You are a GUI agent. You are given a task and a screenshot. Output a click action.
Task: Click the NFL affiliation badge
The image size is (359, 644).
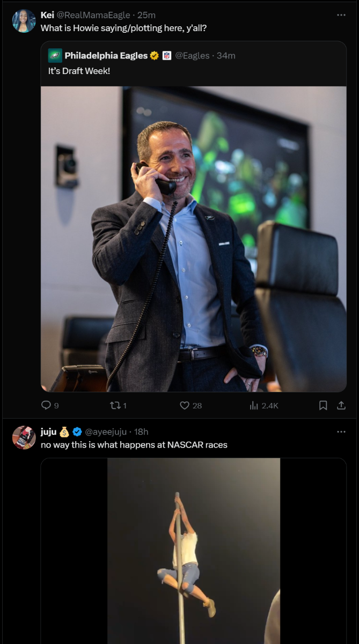pos(167,55)
